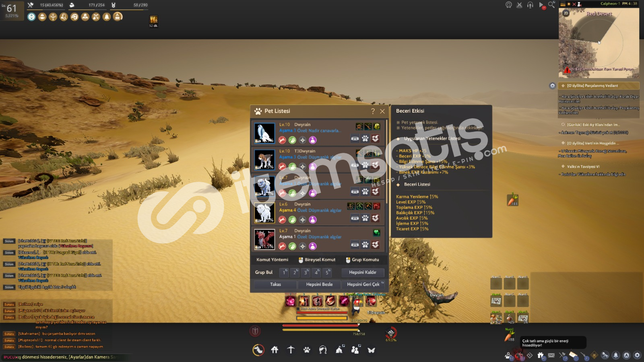Screen dimensions: 644x362
Task: Click the carrot item slot showing 188
Action: point(512,200)
